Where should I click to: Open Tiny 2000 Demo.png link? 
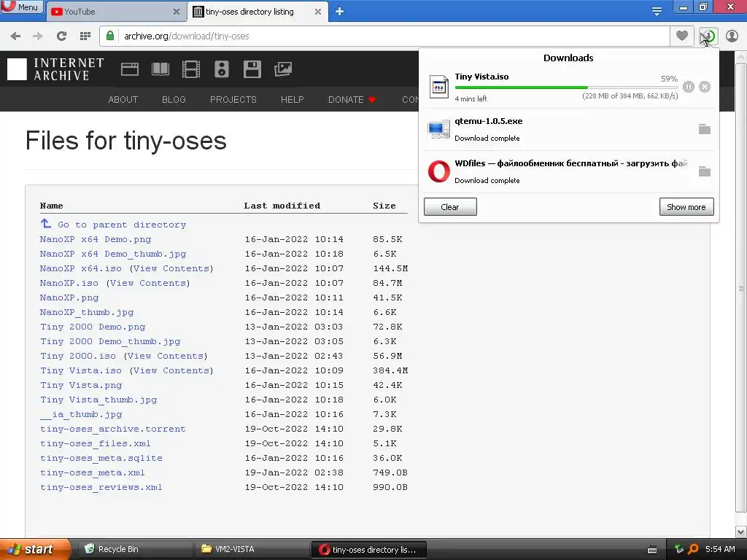point(93,327)
